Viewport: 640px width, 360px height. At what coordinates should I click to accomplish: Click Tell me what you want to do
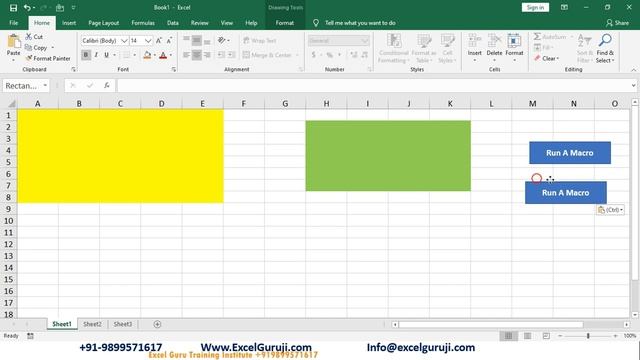(360, 23)
